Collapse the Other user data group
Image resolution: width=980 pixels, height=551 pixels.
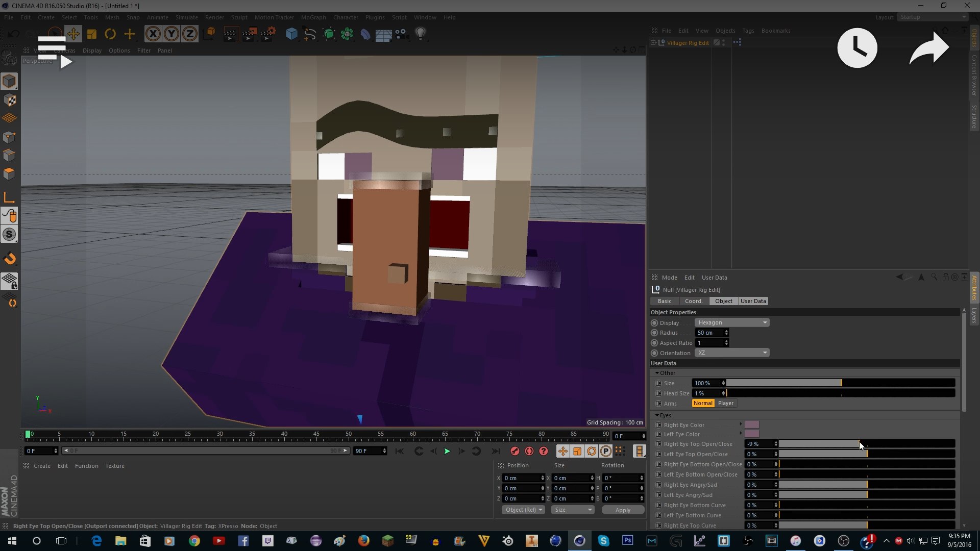point(657,373)
